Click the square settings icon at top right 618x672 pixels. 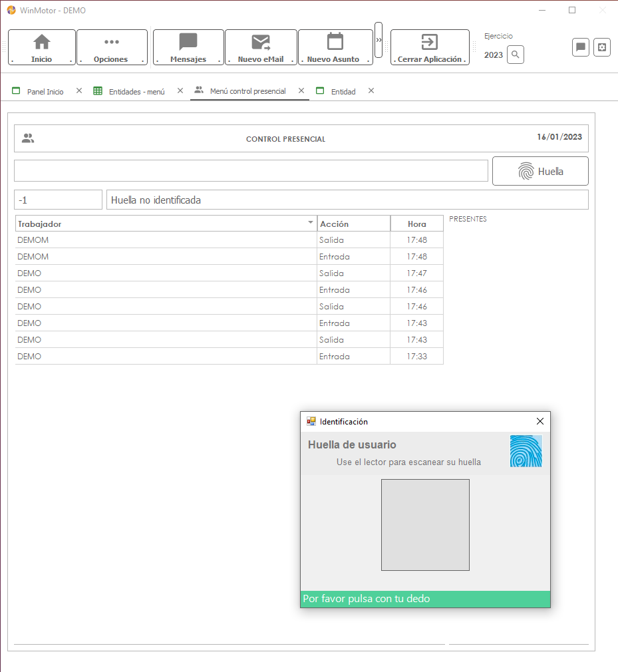[x=602, y=47]
